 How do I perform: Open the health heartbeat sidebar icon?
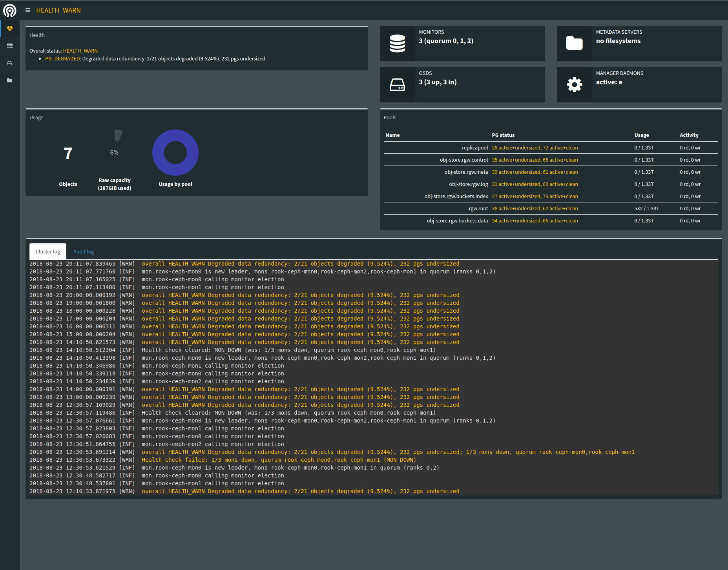pos(10,29)
